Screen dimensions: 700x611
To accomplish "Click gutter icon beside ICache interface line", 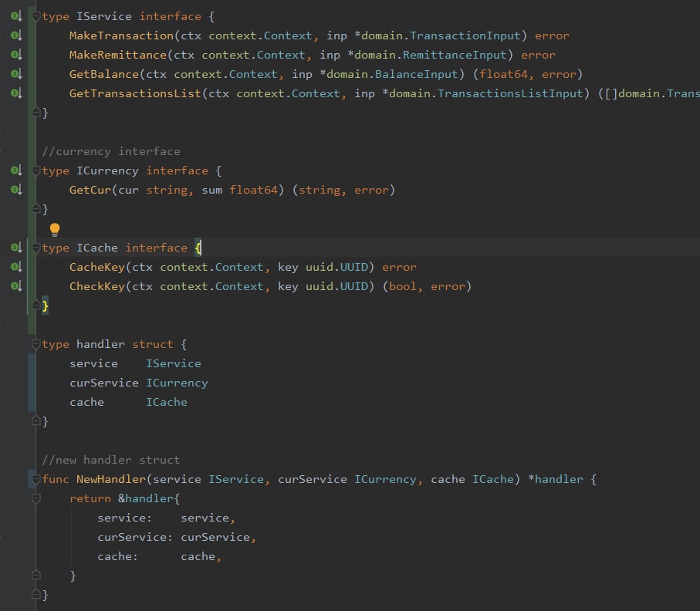I will [16, 248].
